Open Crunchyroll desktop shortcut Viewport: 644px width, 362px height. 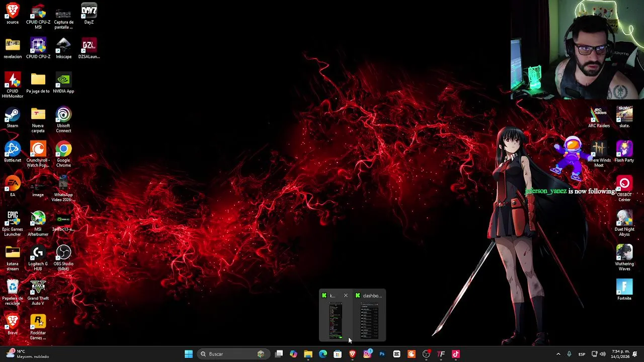point(38,154)
